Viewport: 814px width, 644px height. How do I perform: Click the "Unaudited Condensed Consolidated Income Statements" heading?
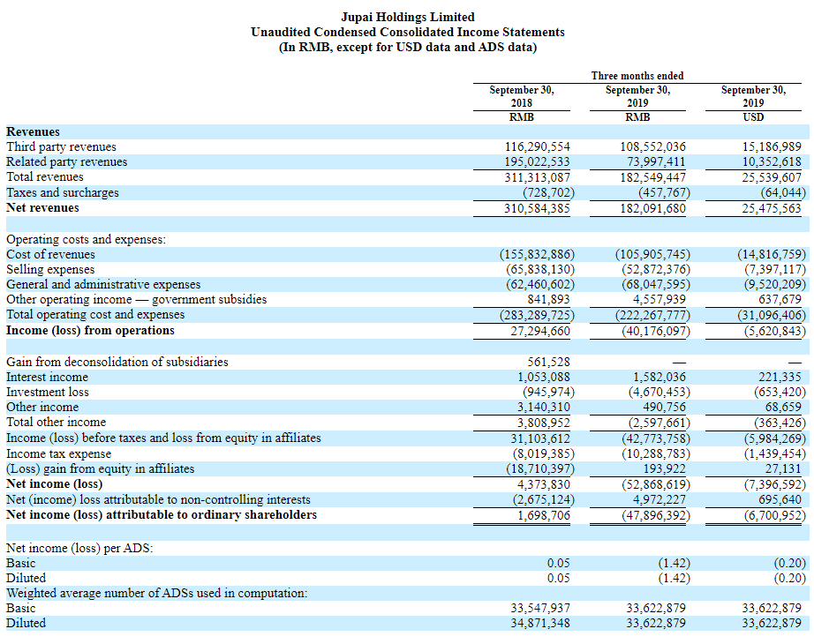pos(408,32)
